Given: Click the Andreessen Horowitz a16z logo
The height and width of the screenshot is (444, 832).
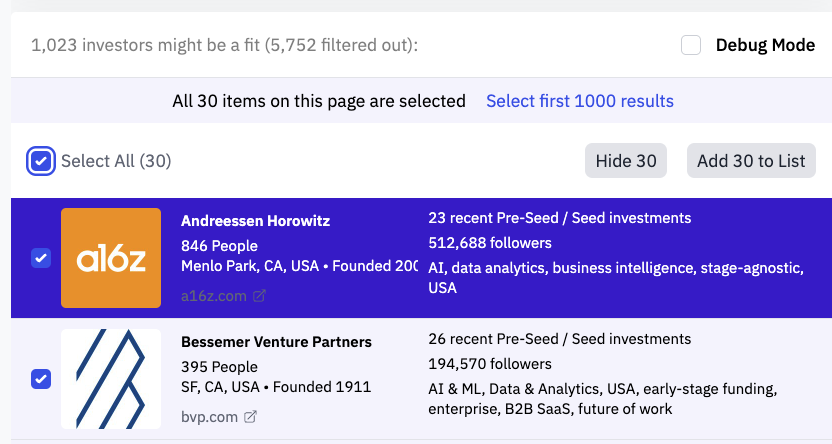Looking at the screenshot, I should (x=111, y=258).
